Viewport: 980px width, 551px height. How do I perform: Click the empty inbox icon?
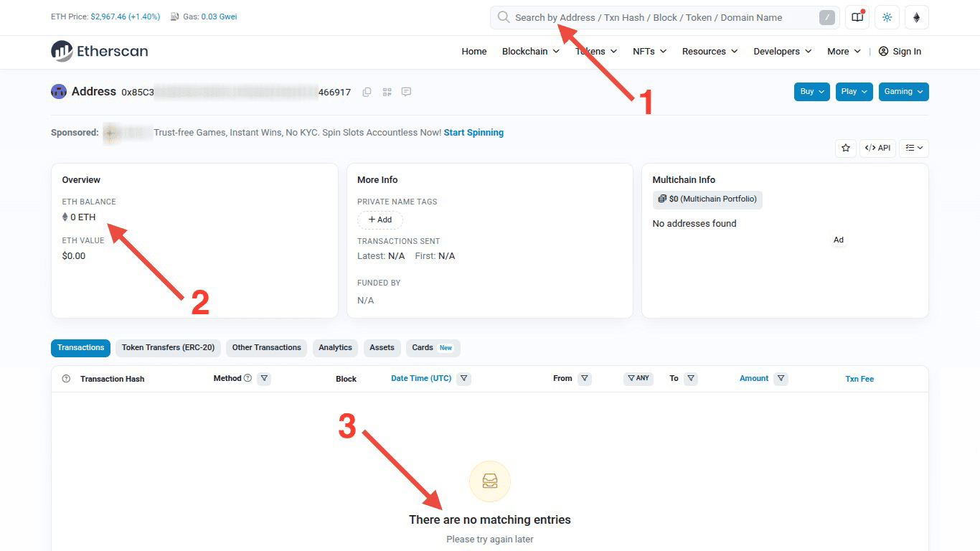[x=490, y=481]
